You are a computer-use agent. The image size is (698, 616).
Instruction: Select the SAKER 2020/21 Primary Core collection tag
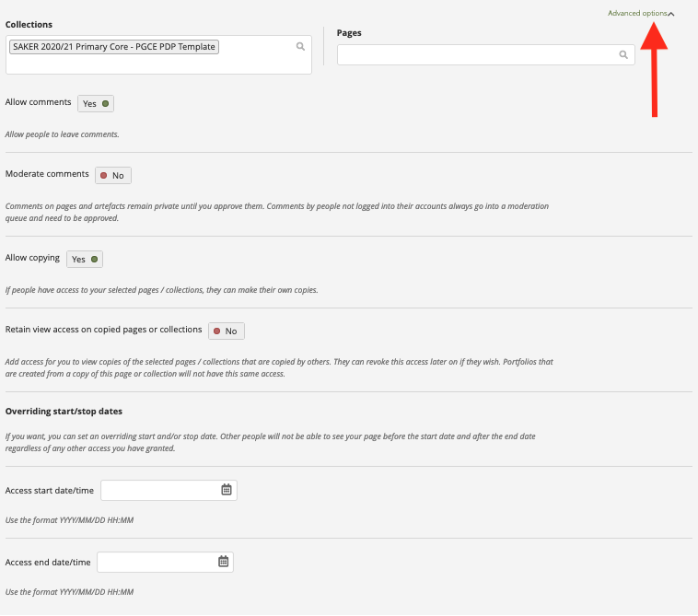pyautogui.click(x=114, y=47)
